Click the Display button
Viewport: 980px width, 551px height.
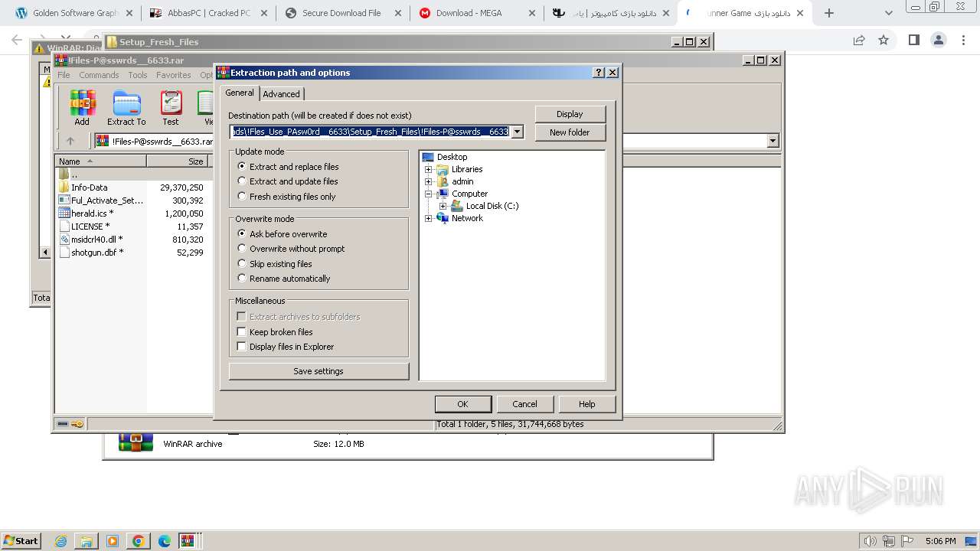(x=570, y=114)
